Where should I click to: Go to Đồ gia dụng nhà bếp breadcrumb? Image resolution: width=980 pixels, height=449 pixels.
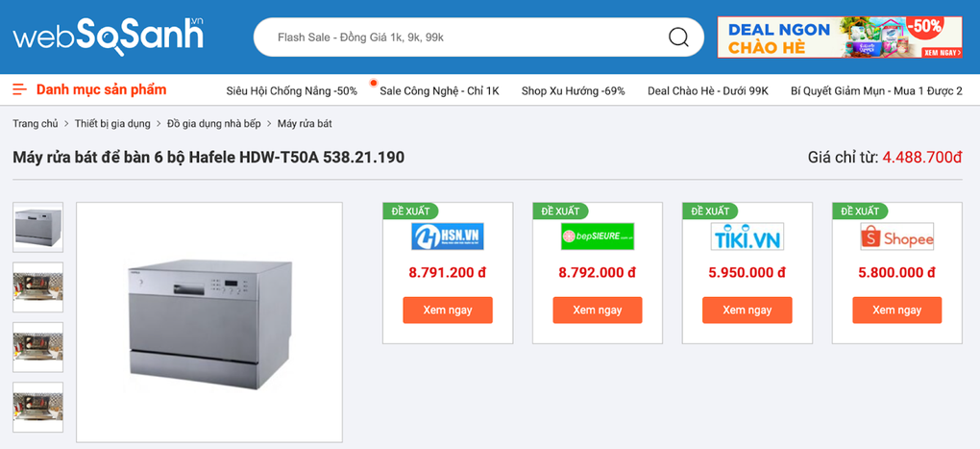213,124
